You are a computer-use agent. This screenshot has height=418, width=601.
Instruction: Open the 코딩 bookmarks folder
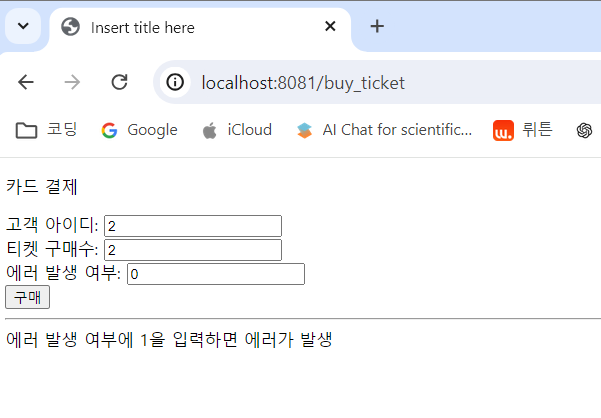pos(46,130)
